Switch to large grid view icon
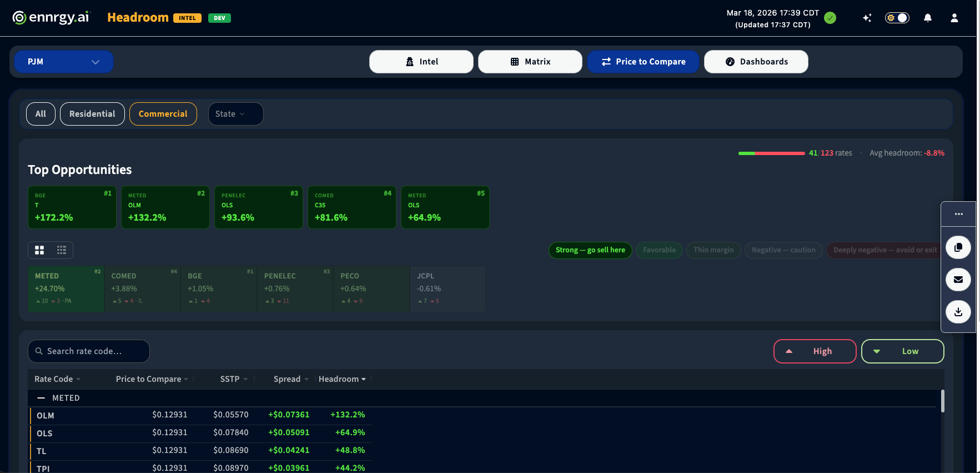Screen dimensions: 980x473 click(x=39, y=250)
